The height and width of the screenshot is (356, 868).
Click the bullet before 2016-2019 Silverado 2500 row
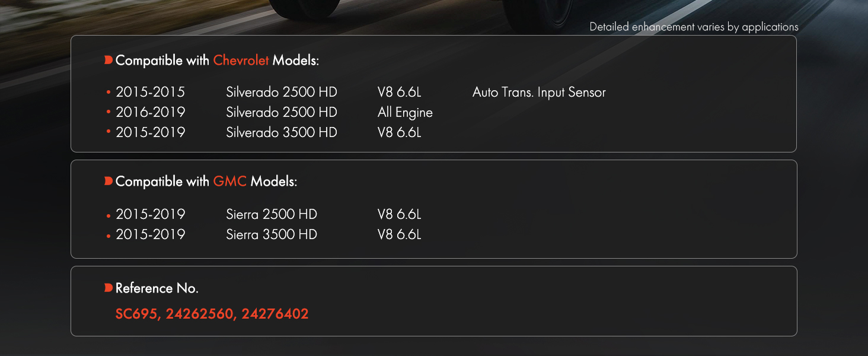(x=108, y=113)
